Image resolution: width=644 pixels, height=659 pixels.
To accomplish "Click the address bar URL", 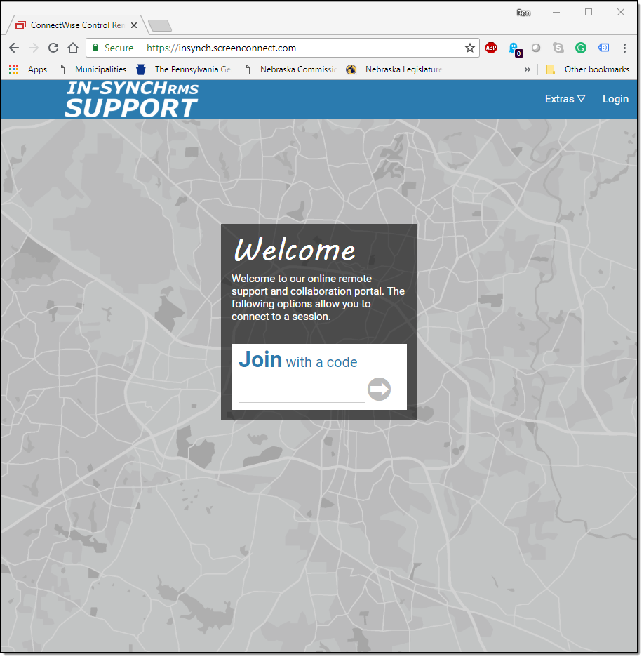I will coord(222,48).
